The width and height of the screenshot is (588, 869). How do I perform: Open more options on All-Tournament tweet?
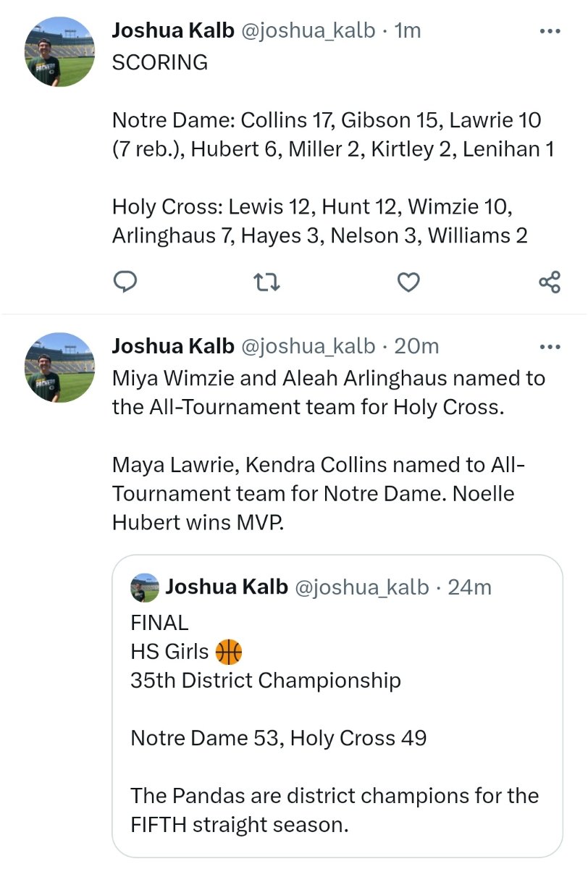[551, 347]
